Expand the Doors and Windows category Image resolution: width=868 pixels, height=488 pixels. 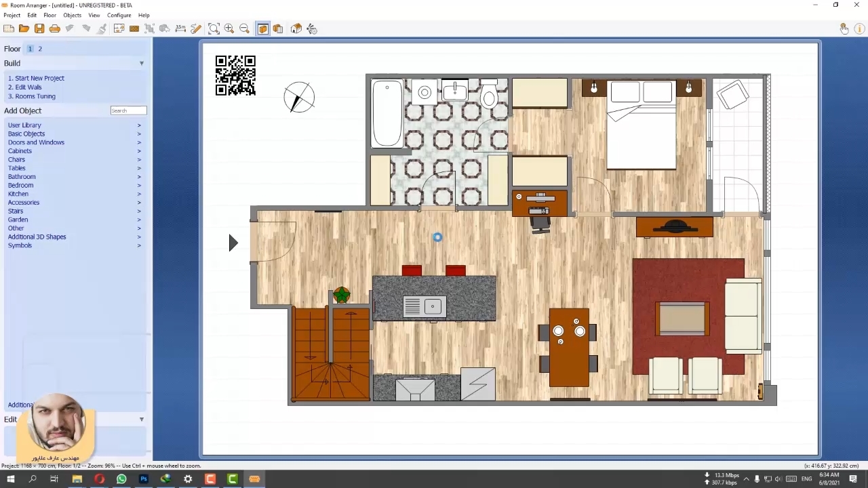click(36, 142)
